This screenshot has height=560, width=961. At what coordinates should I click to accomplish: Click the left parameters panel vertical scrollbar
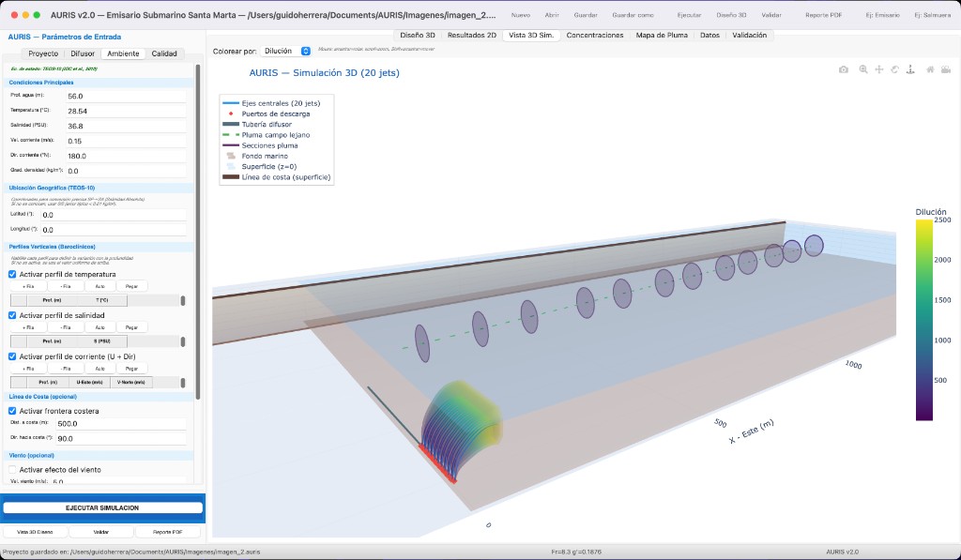point(198,233)
